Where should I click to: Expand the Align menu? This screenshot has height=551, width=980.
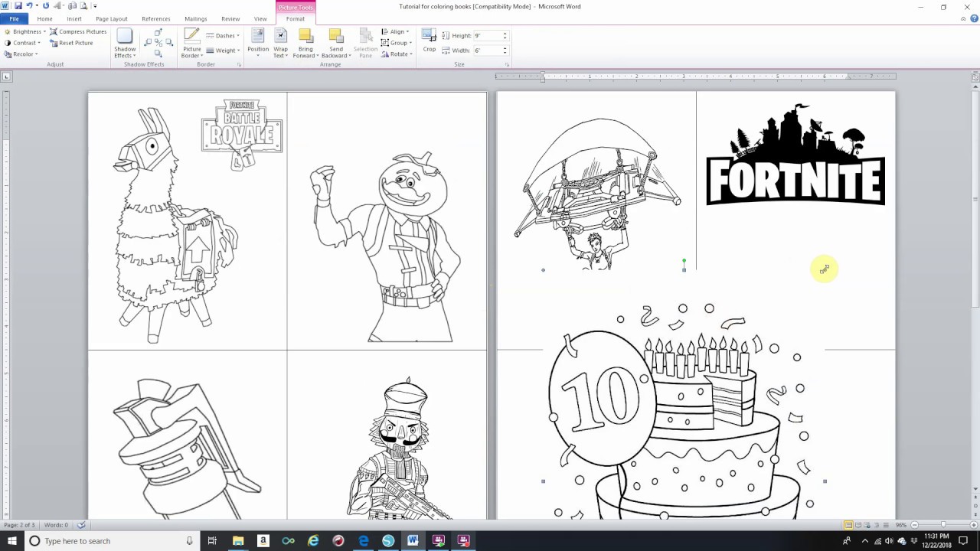(395, 32)
